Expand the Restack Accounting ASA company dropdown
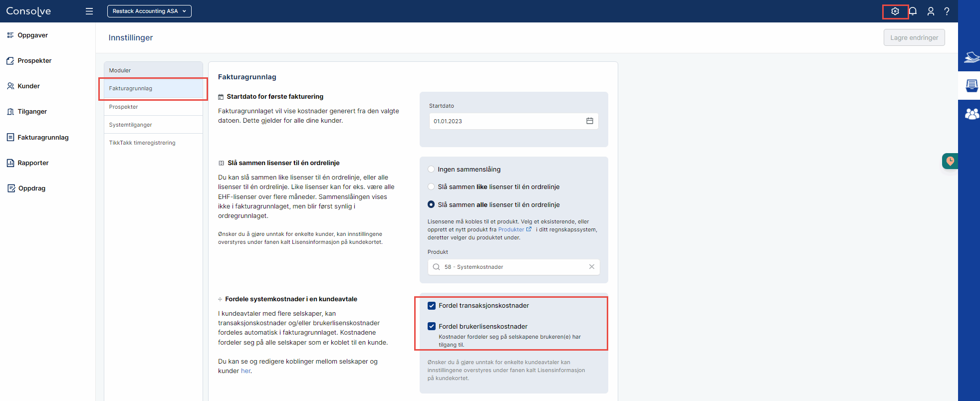This screenshot has height=401, width=980. (x=149, y=11)
